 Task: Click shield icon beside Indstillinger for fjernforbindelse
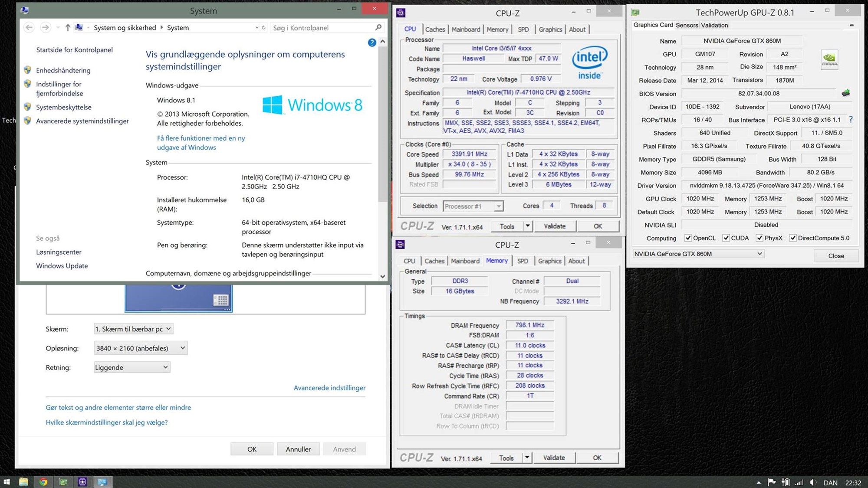click(27, 84)
